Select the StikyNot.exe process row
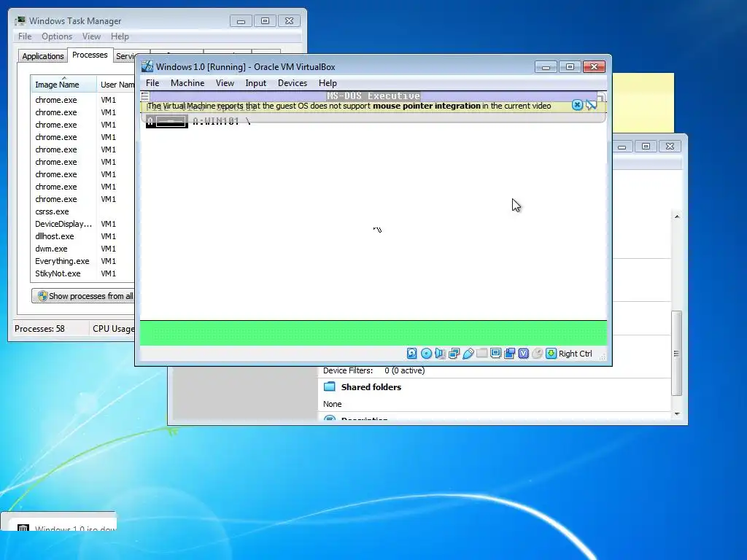 coord(83,273)
